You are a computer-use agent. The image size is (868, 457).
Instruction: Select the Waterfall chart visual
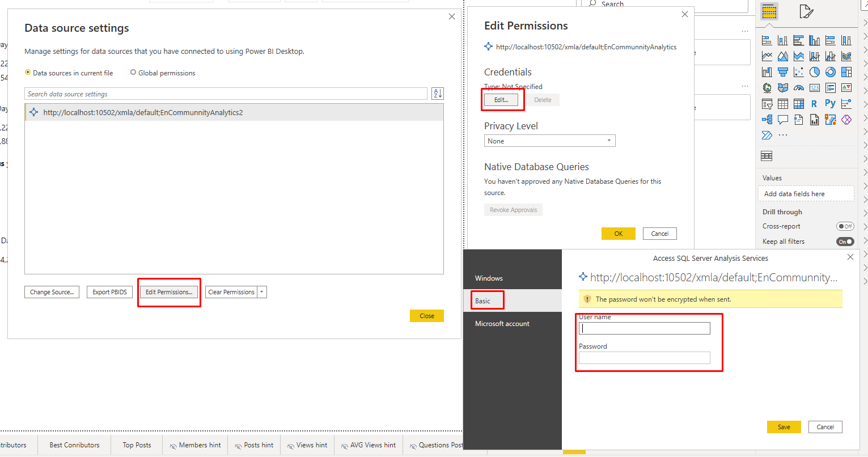coord(767,72)
